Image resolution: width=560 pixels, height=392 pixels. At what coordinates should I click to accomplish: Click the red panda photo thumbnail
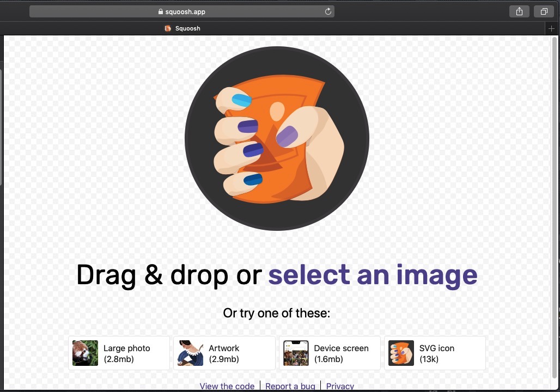[x=85, y=353]
